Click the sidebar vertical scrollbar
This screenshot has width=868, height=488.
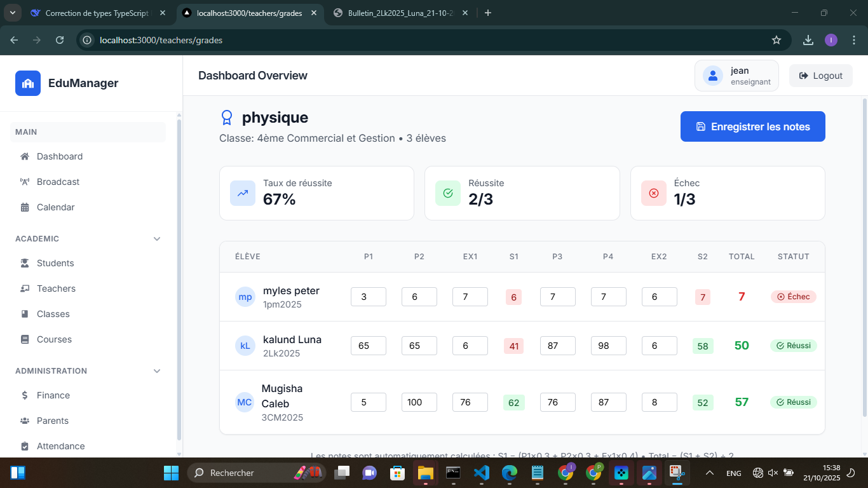[179, 280]
